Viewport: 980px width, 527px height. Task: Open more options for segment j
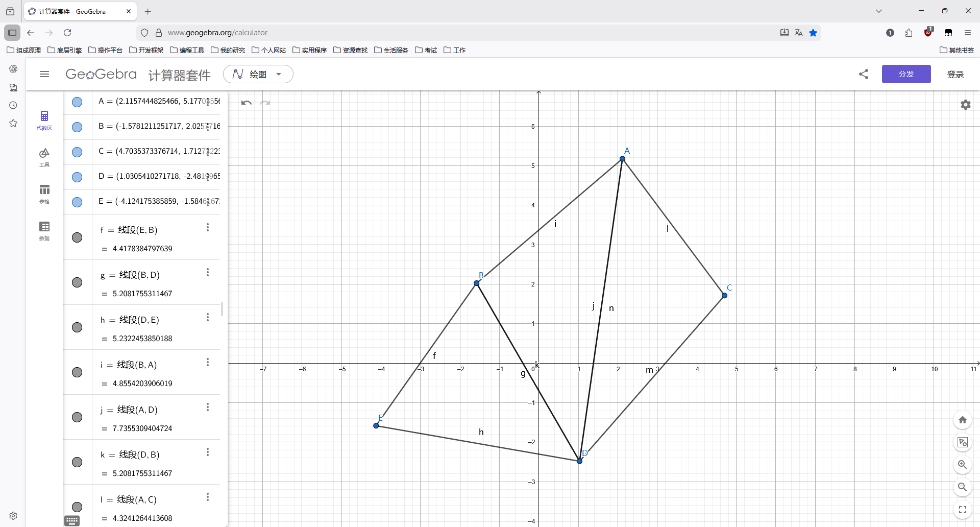(x=208, y=408)
